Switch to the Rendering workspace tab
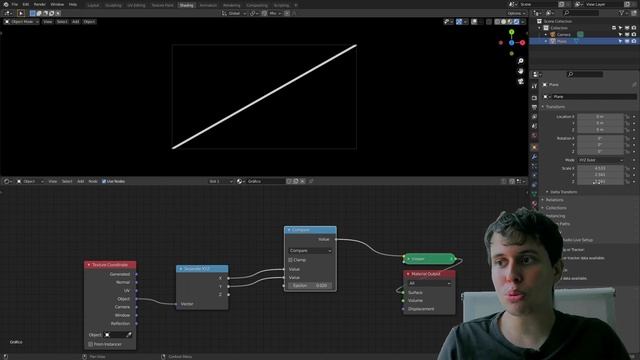 point(231,5)
